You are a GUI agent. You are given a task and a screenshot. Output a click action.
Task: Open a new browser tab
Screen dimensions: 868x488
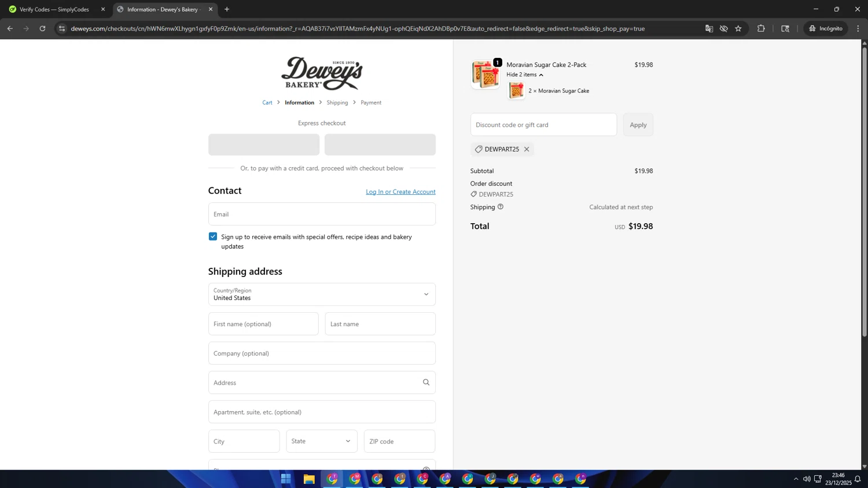point(227,9)
